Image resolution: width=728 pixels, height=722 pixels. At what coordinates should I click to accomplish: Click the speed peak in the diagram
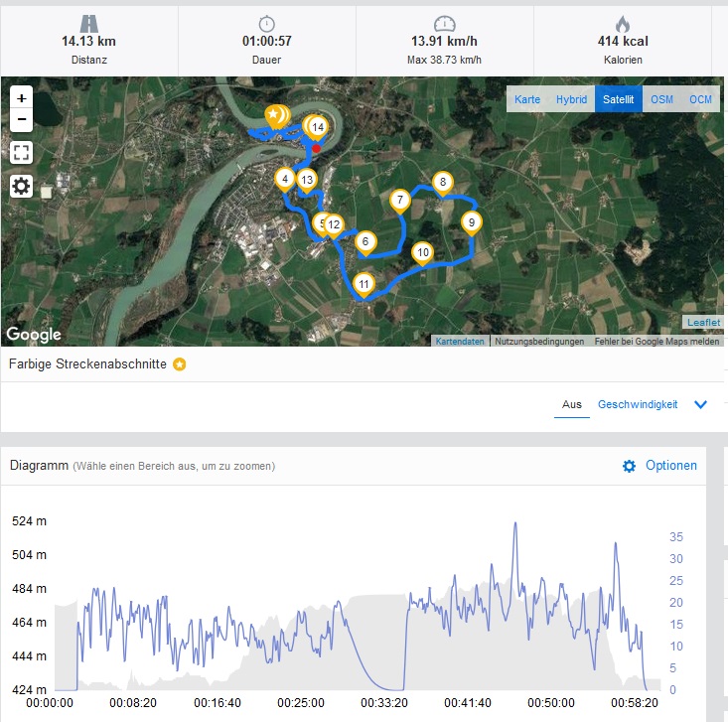pos(514,524)
